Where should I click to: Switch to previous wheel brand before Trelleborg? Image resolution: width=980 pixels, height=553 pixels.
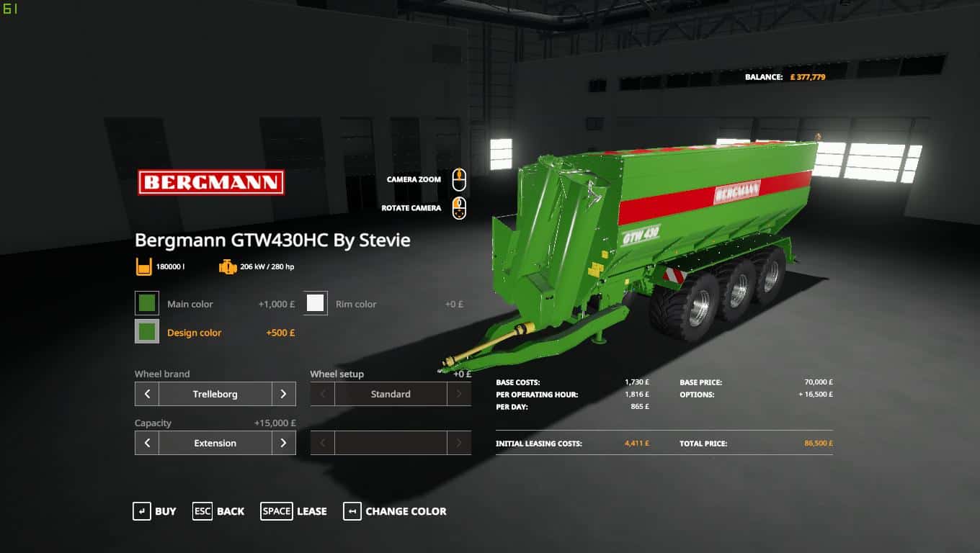147,394
